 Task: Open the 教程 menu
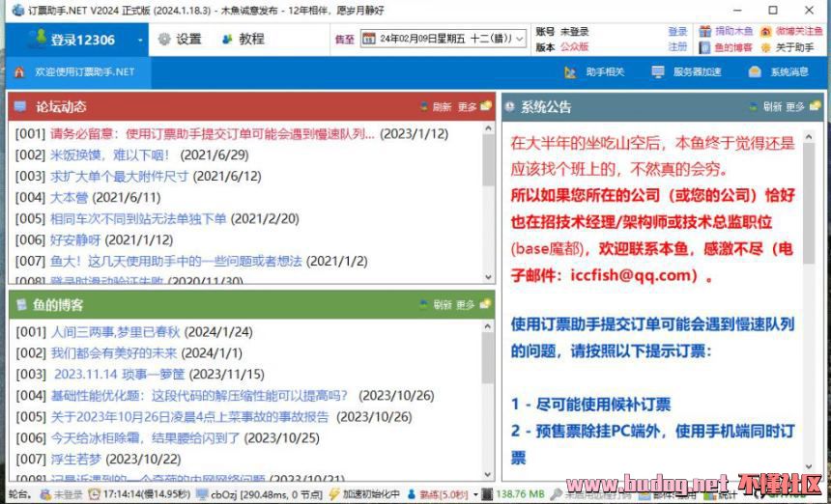(x=242, y=40)
